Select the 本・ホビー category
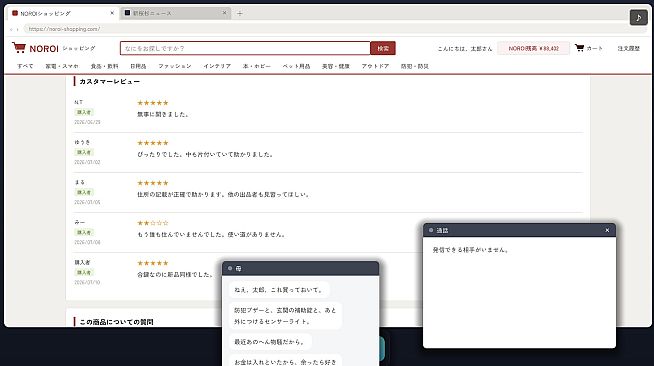Viewport: 654px width, 366px height. (257, 66)
